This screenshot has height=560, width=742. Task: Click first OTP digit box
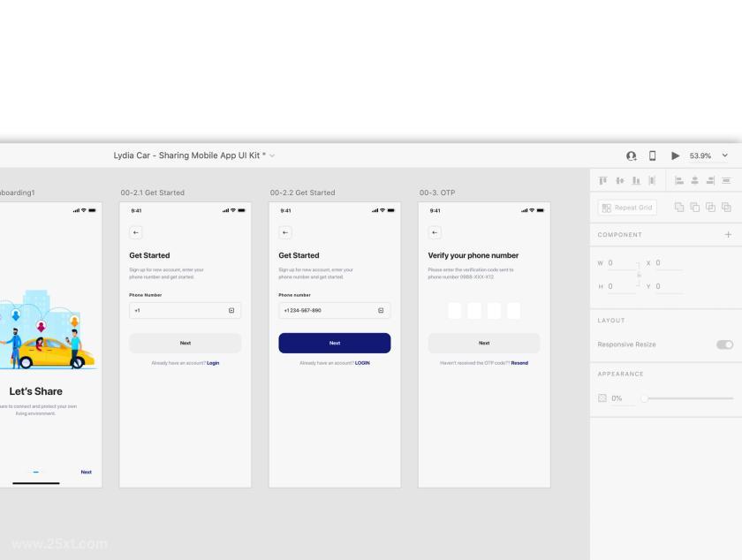pos(455,311)
